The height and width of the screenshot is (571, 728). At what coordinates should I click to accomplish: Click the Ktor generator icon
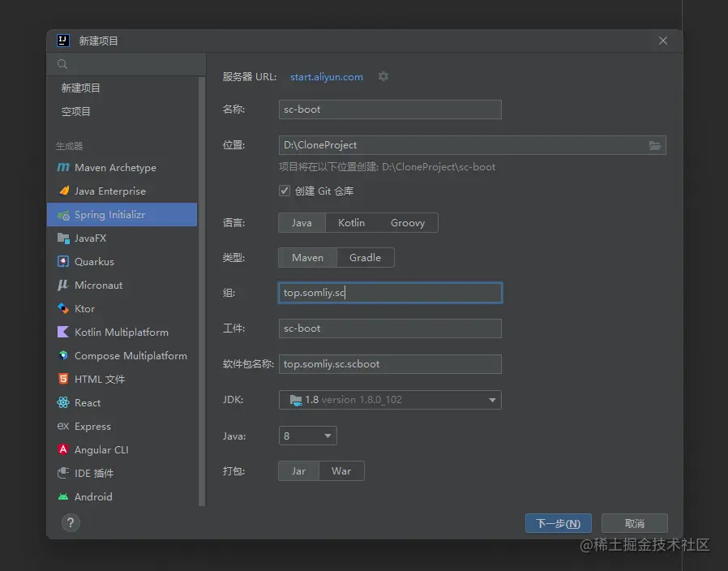coord(63,308)
